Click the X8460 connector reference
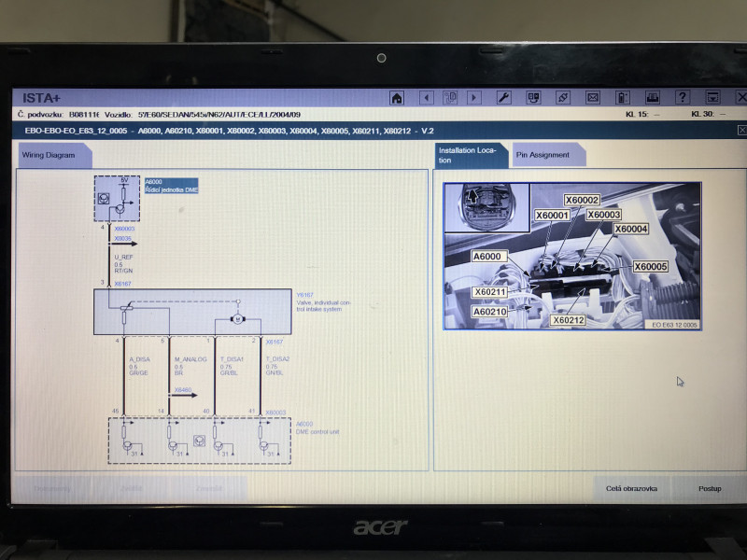The image size is (747, 560). (183, 390)
